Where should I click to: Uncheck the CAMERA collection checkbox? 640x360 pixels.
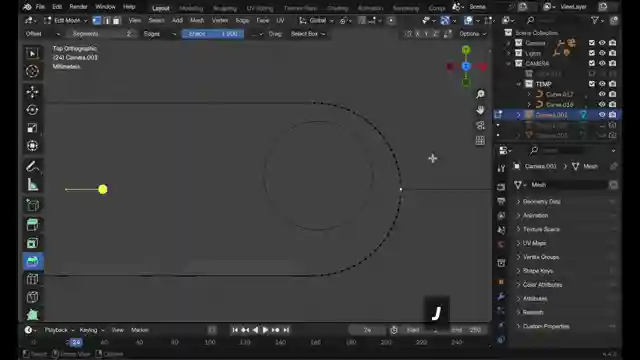pos(591,63)
